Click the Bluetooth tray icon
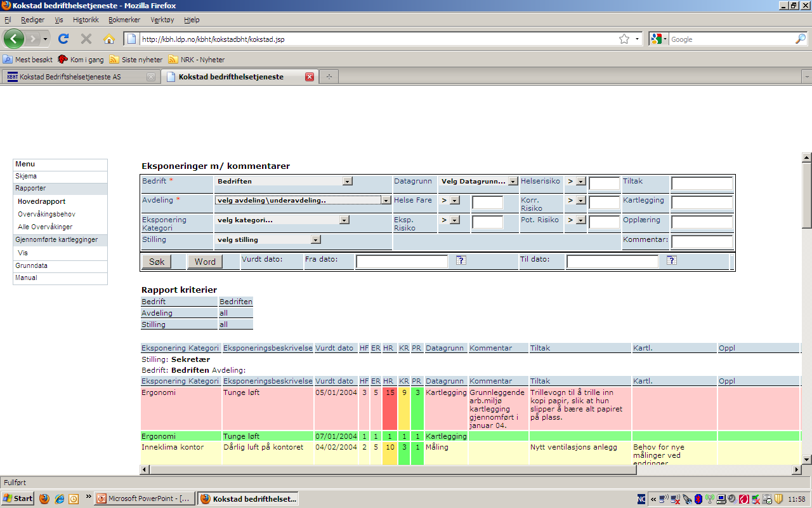 pos(697,499)
